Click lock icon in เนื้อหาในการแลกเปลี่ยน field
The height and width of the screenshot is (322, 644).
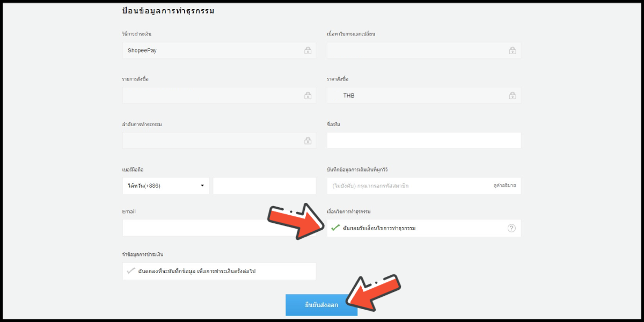click(513, 50)
